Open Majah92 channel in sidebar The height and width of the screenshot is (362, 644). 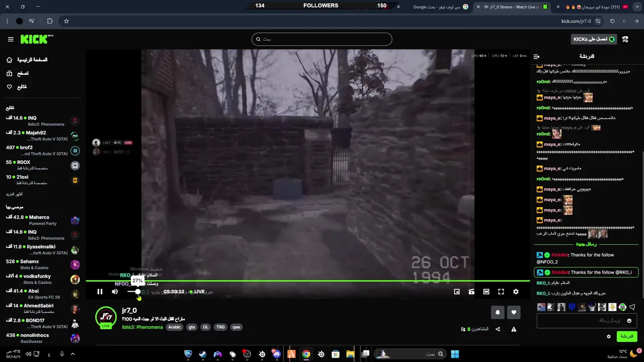[x=43, y=136]
